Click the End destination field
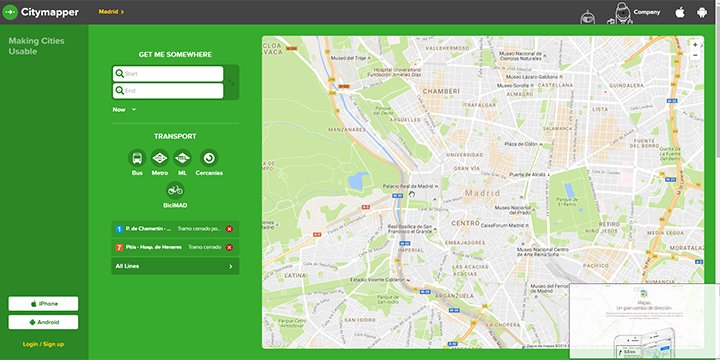 pyautogui.click(x=168, y=91)
